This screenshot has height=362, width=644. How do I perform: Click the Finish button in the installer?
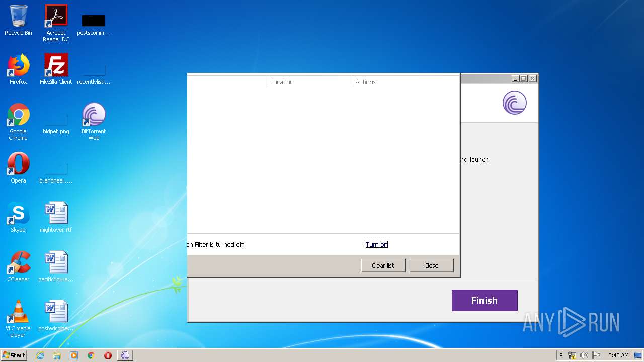pyautogui.click(x=485, y=300)
